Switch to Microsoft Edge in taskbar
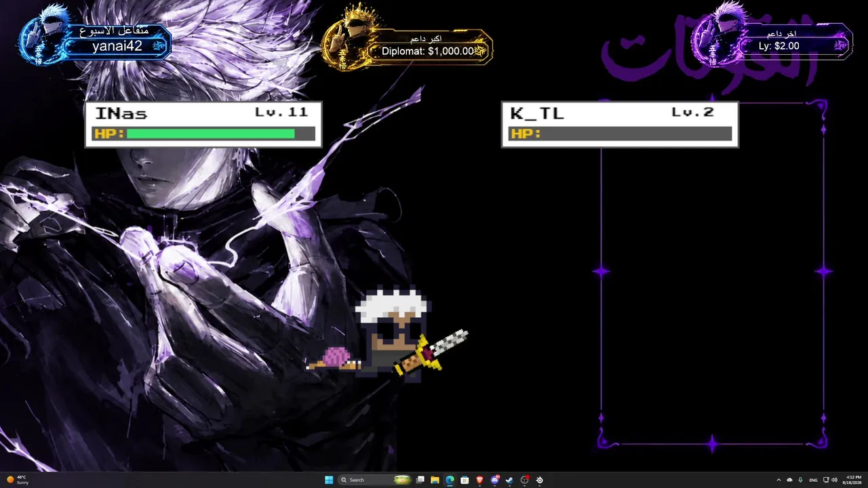Screen dimensions: 868x488 [x=450, y=480]
